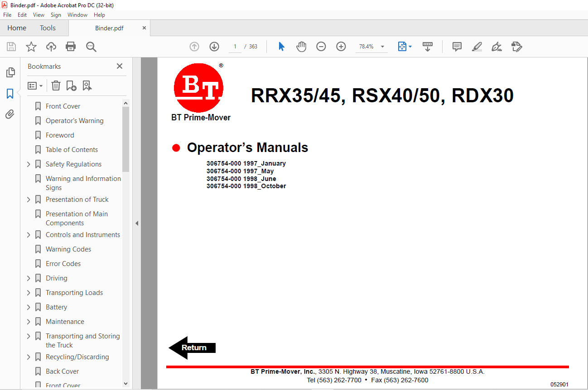The height and width of the screenshot is (390, 588).
Task: Add a comment with the sticky note tool
Action: click(457, 47)
